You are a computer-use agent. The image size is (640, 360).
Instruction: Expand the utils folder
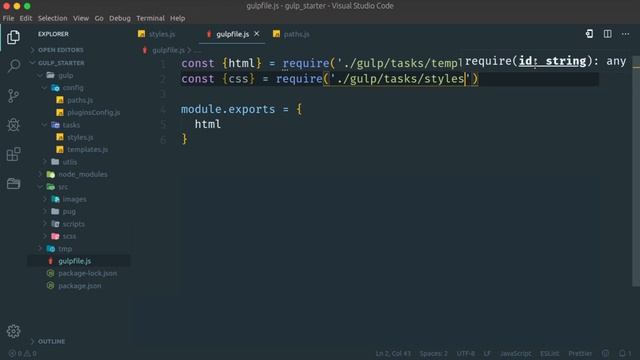click(69, 162)
